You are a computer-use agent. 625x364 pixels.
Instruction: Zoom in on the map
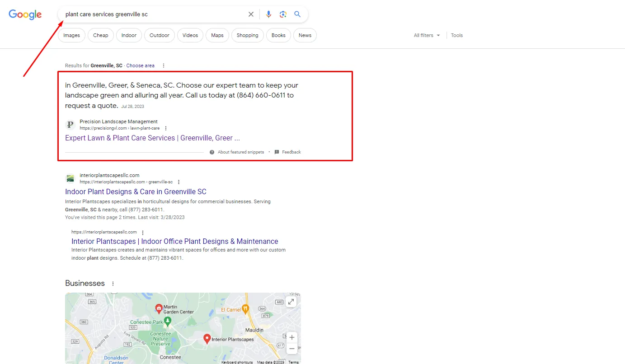[x=292, y=337]
